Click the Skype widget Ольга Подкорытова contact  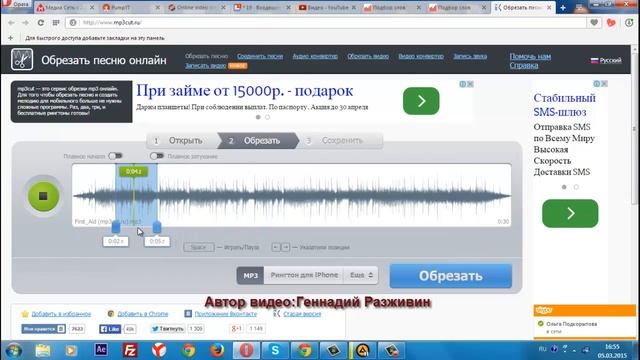coord(571,324)
